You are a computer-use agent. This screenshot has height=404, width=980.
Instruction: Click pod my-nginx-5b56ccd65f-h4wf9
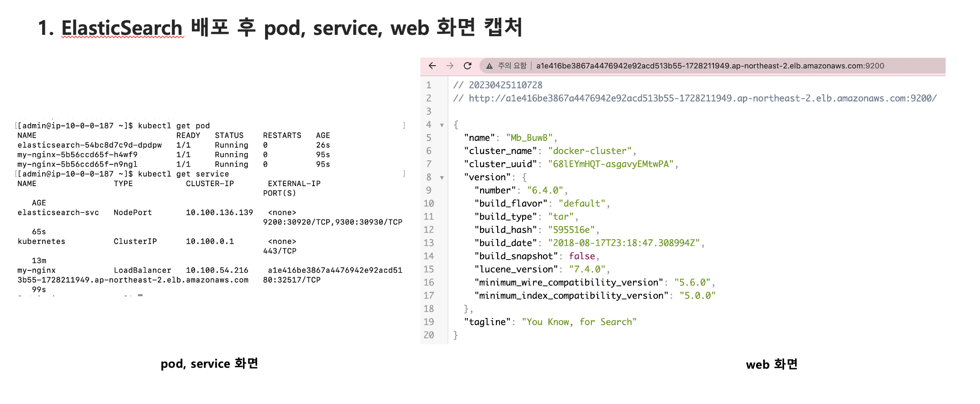pyautogui.click(x=77, y=154)
